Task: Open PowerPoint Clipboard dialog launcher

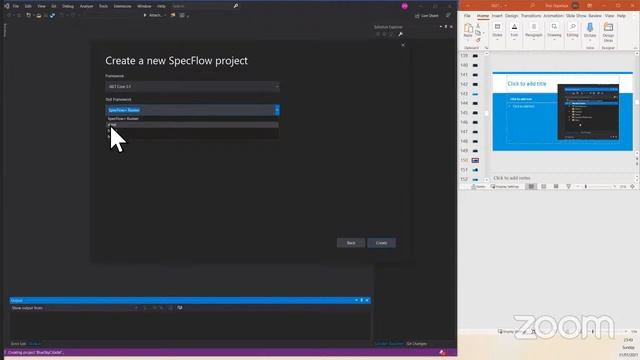Action: (x=487, y=48)
